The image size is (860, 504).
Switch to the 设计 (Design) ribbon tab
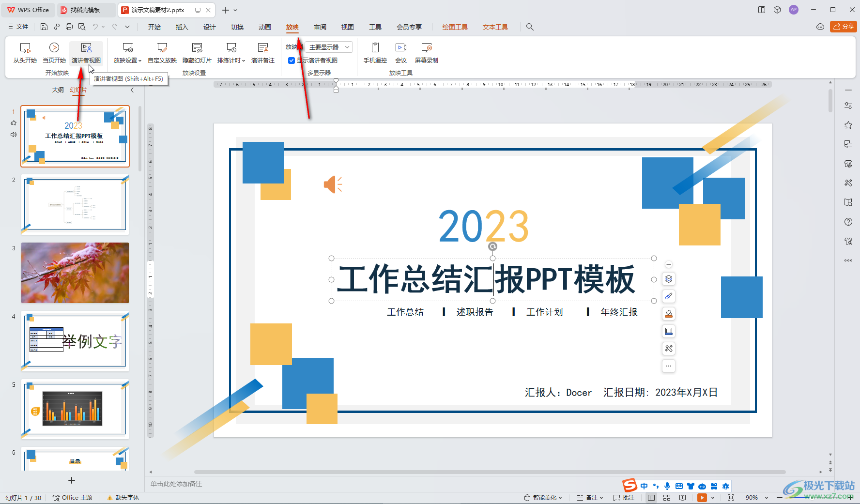pos(210,27)
